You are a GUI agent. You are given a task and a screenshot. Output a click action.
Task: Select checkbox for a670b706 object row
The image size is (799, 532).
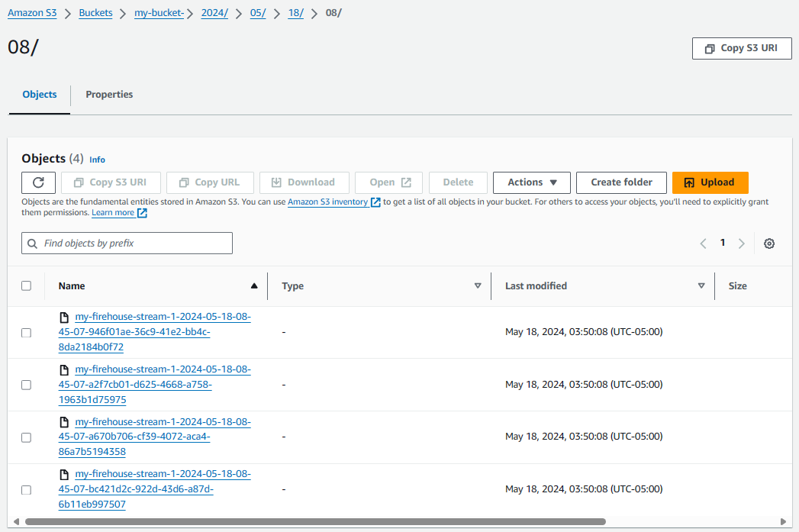pos(27,437)
